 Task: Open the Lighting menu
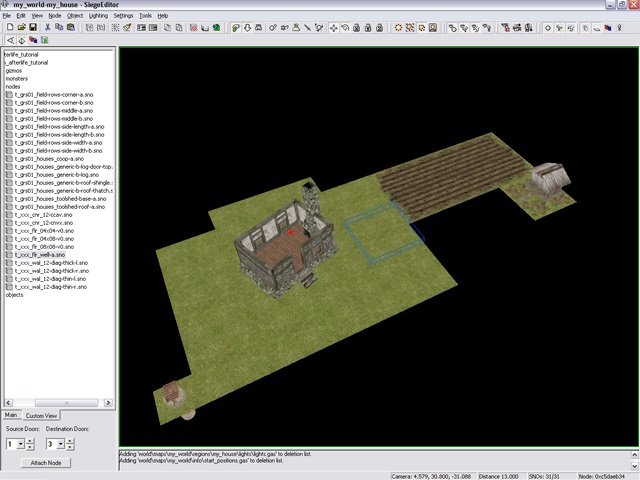pos(98,16)
